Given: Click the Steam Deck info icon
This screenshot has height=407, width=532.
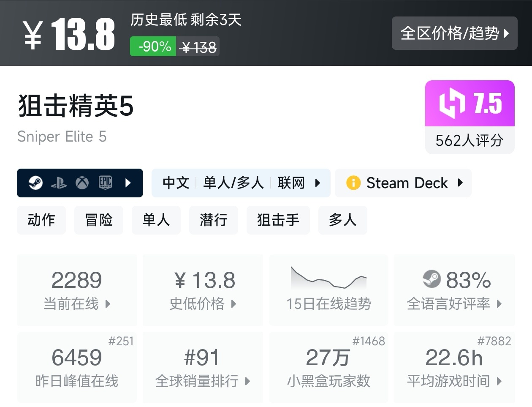Looking at the screenshot, I should 353,183.
